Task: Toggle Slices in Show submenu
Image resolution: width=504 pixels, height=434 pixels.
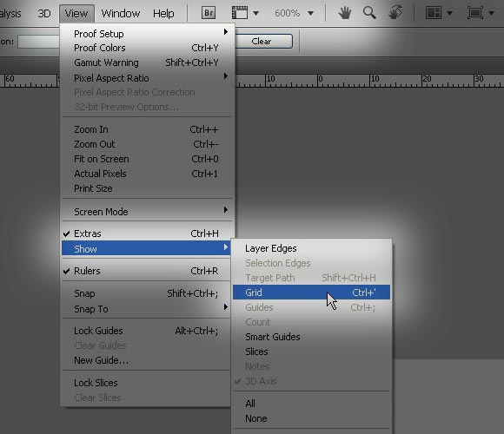Action: pyautogui.click(x=311, y=352)
